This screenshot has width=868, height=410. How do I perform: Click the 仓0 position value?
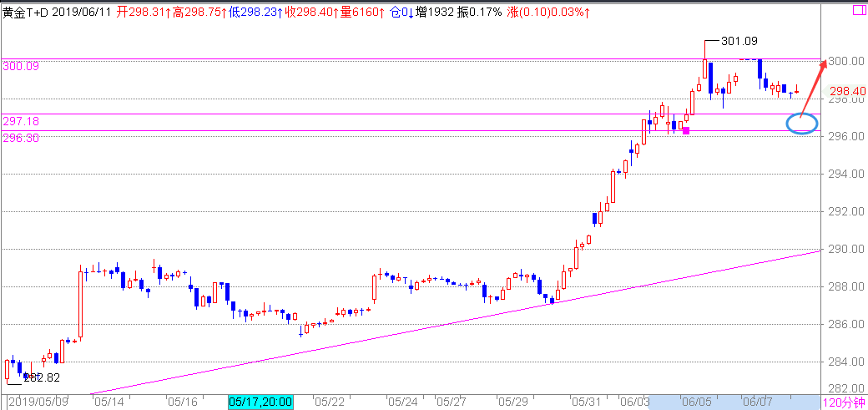[x=401, y=13]
